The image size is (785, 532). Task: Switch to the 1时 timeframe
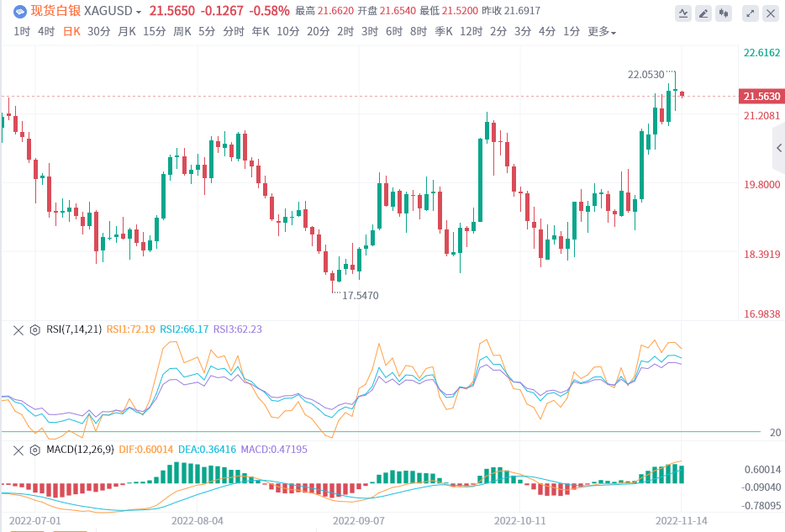point(22,32)
